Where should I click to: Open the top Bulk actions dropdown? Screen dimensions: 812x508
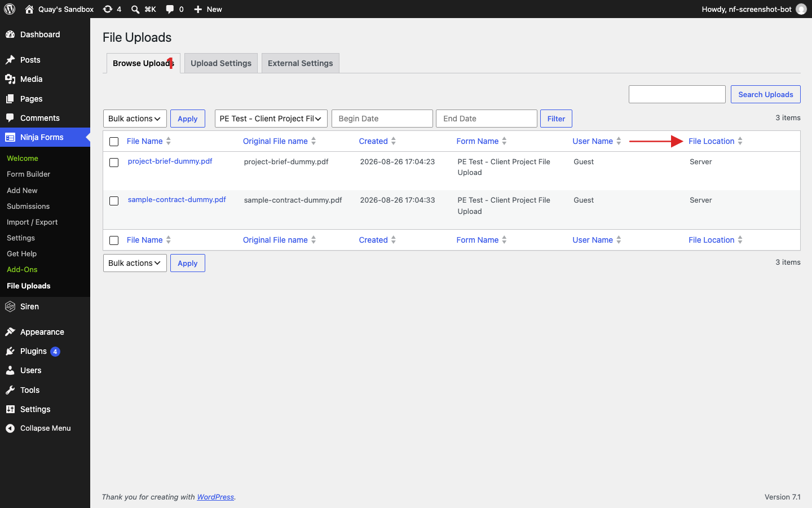(135, 119)
